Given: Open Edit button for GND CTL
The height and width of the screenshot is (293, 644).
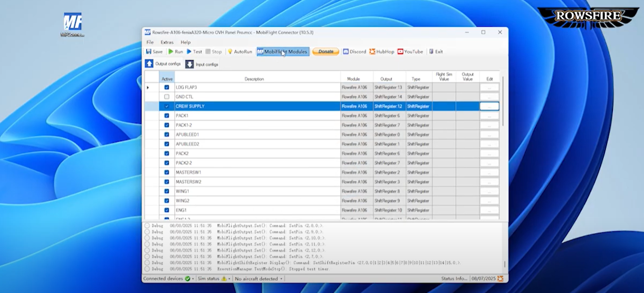Looking at the screenshot, I should (489, 97).
